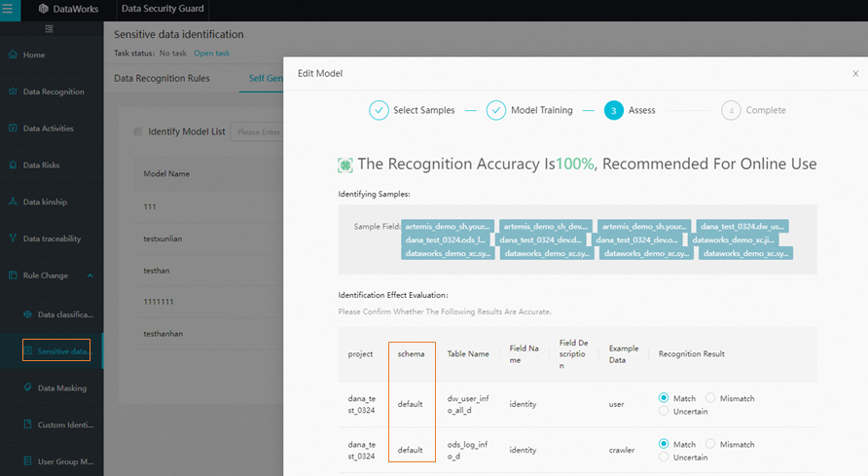Click the dana_test_0324_dev.d... sample tag
Screen dimensions: 868x476
(540, 239)
